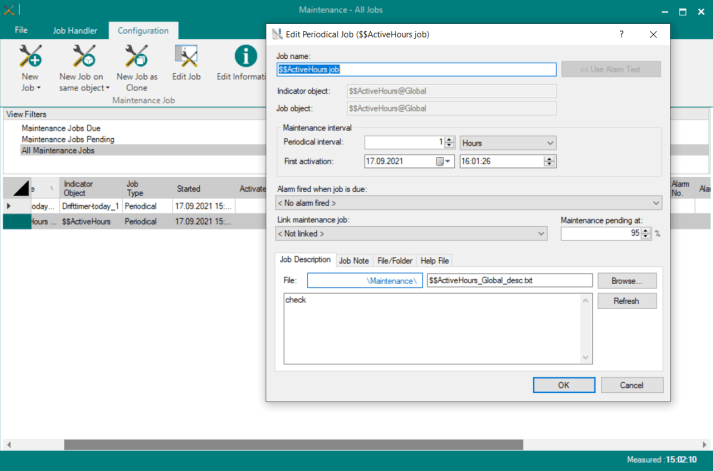The width and height of the screenshot is (713, 471).
Task: Click in the Job name text field
Action: (415, 70)
